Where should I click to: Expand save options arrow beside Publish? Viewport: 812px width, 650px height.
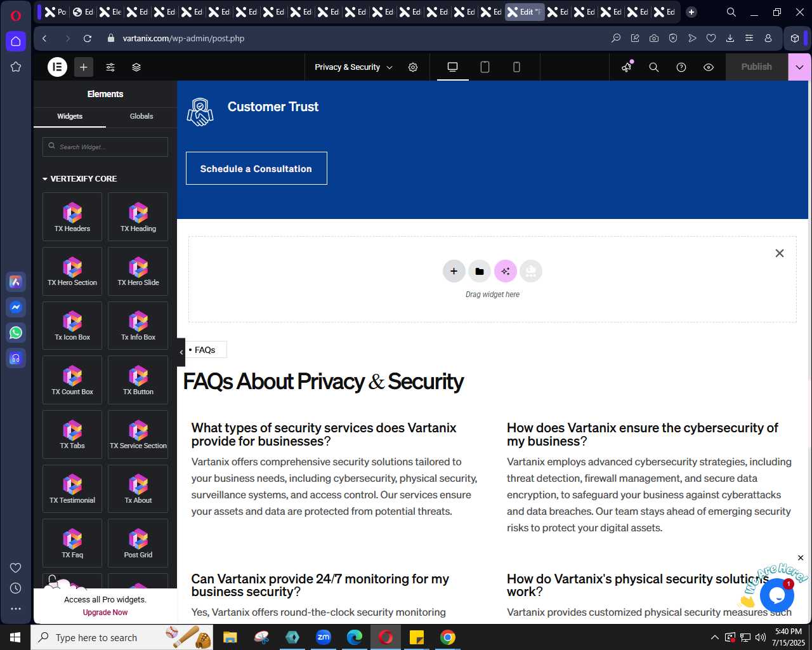pos(799,67)
